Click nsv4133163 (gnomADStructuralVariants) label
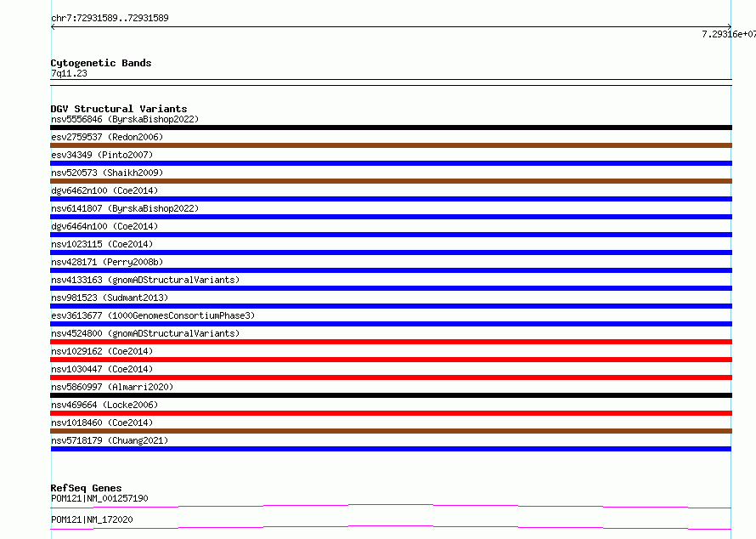Viewport: 756px width, 539px height. coord(145,280)
